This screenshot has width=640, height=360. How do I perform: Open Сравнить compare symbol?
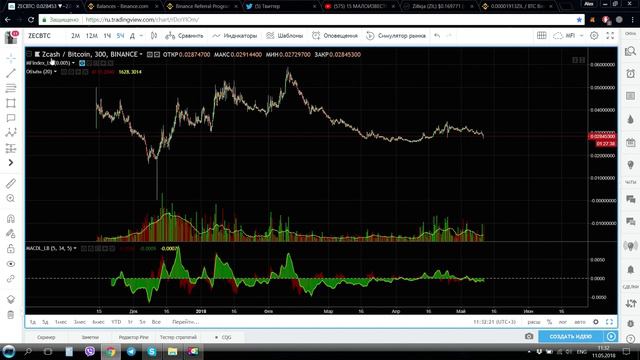click(x=184, y=36)
